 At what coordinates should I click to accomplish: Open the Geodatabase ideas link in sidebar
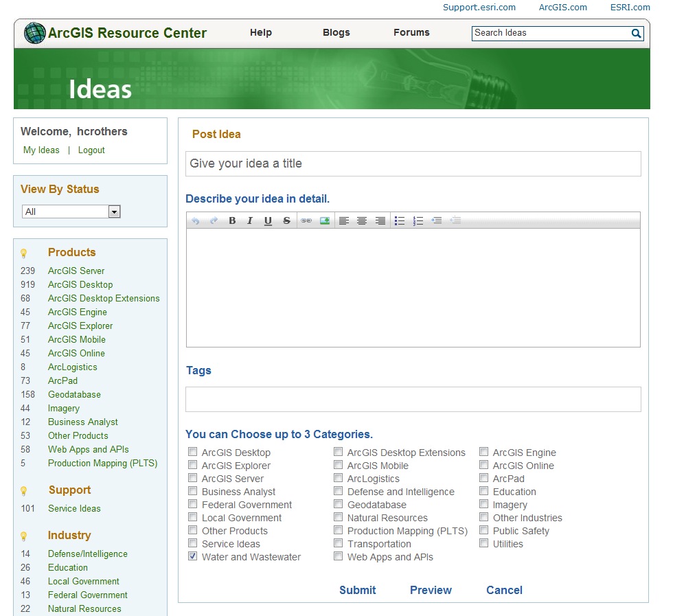(74, 395)
